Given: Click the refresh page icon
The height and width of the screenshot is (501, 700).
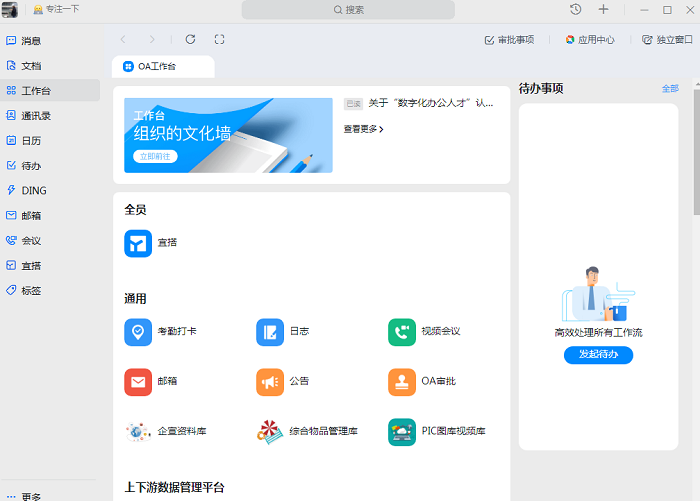Looking at the screenshot, I should (x=190, y=39).
